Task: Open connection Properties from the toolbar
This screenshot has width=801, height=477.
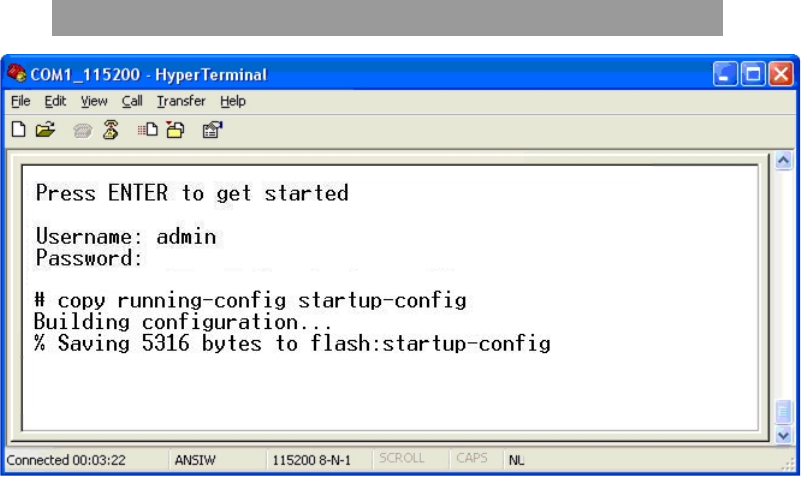Action: (x=213, y=130)
